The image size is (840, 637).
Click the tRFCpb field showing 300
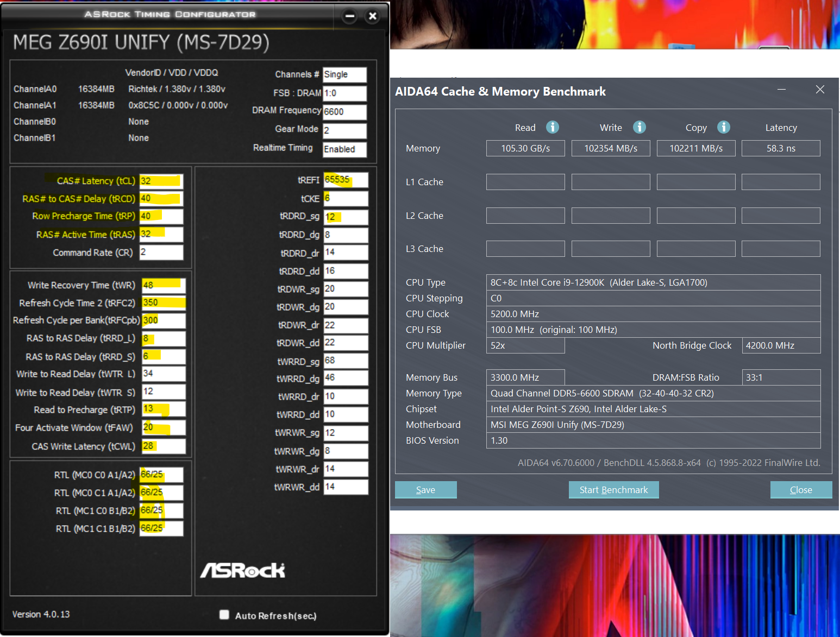164,321
